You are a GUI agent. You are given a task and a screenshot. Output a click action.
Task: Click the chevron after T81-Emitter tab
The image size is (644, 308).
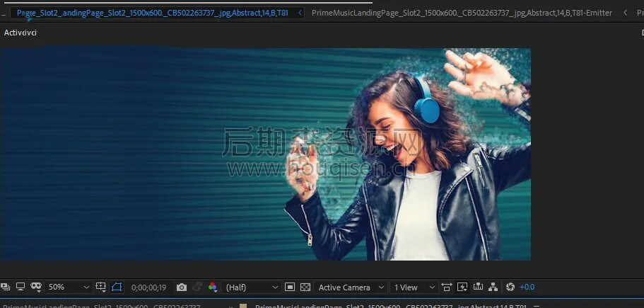pos(625,13)
